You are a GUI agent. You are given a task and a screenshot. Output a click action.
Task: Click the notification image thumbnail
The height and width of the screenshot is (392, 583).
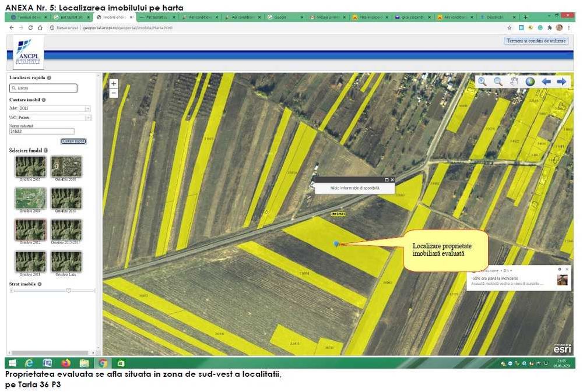pyautogui.click(x=562, y=280)
